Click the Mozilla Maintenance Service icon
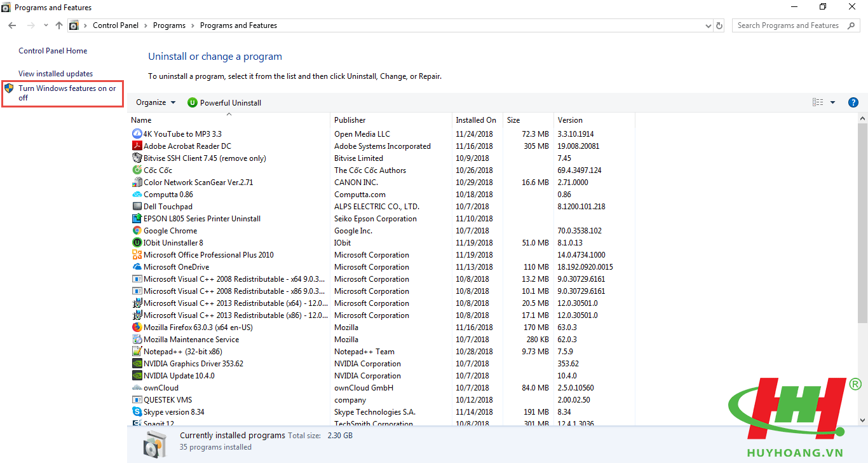868x463 pixels. point(137,339)
